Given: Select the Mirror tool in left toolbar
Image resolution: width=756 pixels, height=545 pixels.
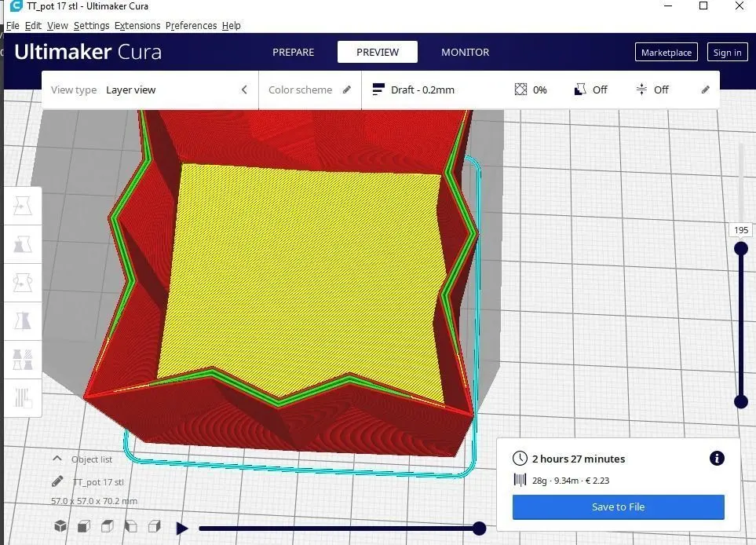Looking at the screenshot, I should (x=23, y=320).
